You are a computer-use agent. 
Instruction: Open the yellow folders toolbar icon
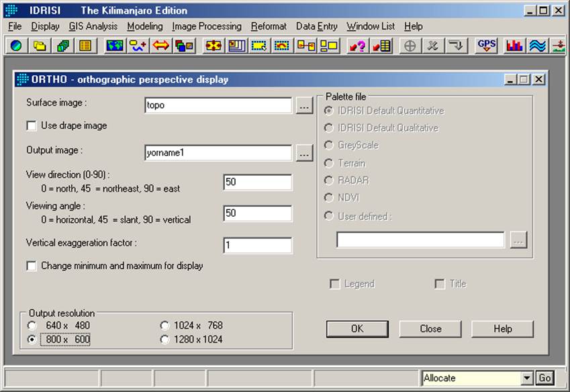[39, 46]
